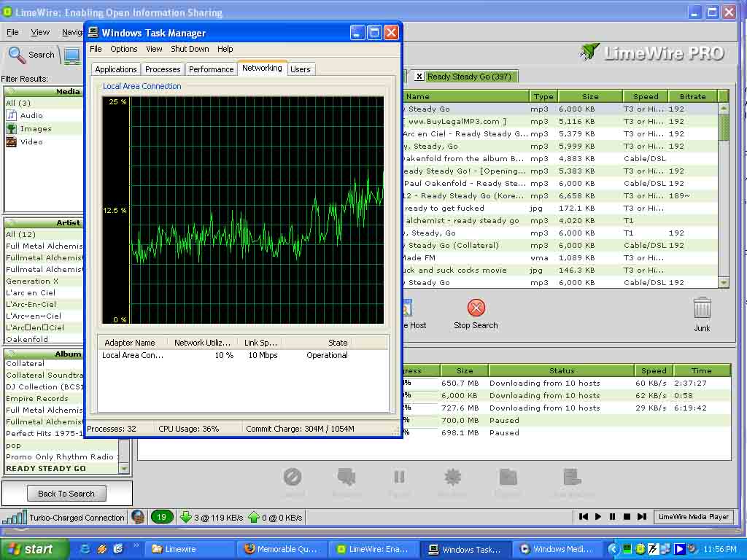Open Task Manager Help menu

click(225, 49)
